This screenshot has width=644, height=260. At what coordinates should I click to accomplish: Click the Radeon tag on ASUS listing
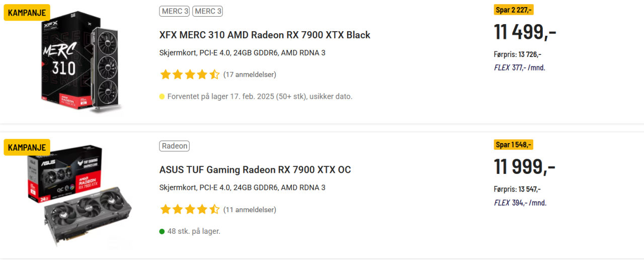pyautogui.click(x=174, y=146)
